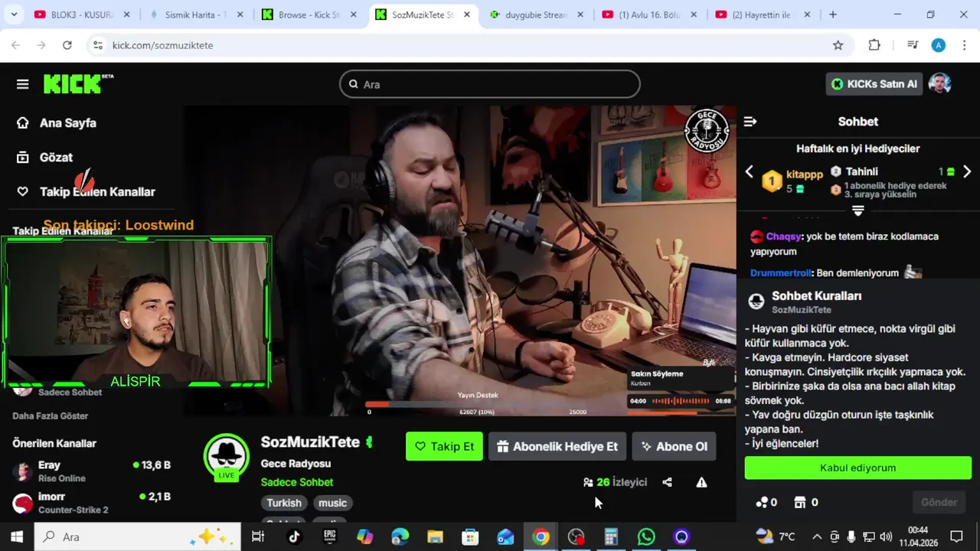The width and height of the screenshot is (980, 551).
Task: Show next weekly gifter with right chevron
Action: [966, 172]
